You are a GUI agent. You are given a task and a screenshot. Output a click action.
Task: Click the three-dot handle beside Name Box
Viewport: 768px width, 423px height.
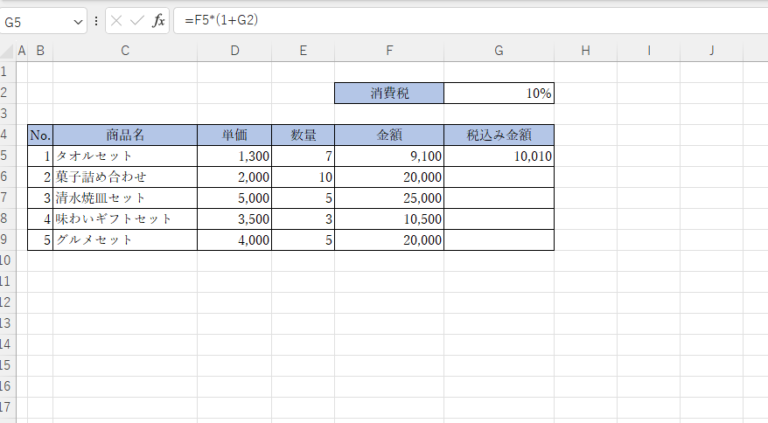pyautogui.click(x=96, y=21)
